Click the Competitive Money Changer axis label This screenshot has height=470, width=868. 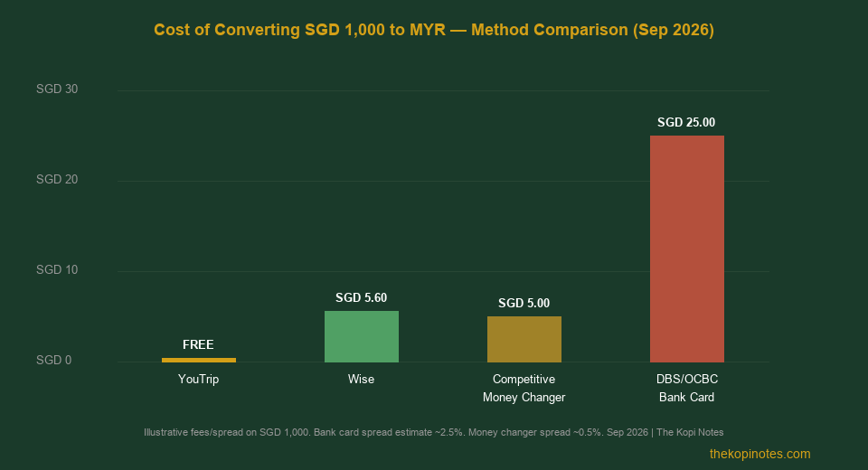coord(524,388)
